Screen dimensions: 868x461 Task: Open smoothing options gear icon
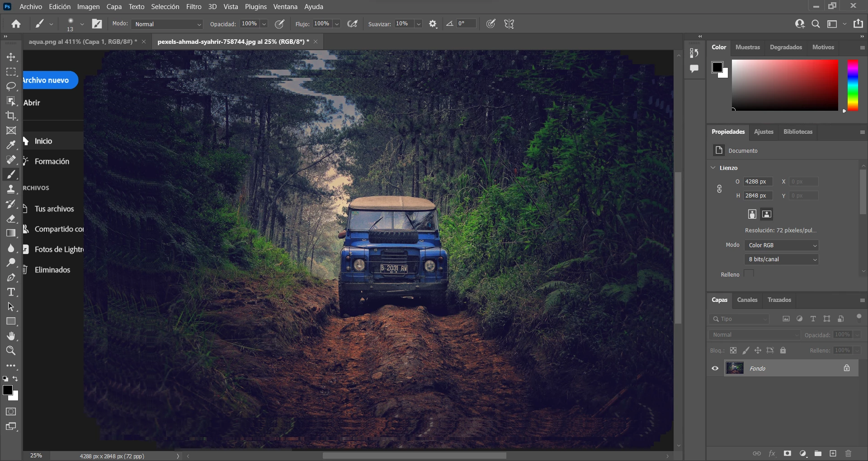pos(433,24)
